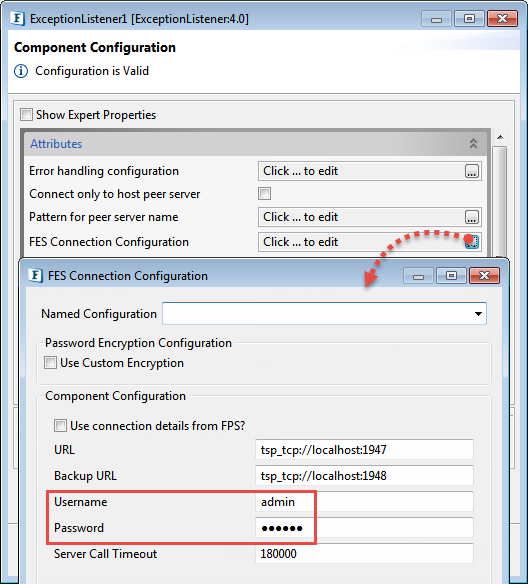Screen dimensions: 528x584
Task: Click the scrollbar up arrow
Action: (500, 137)
